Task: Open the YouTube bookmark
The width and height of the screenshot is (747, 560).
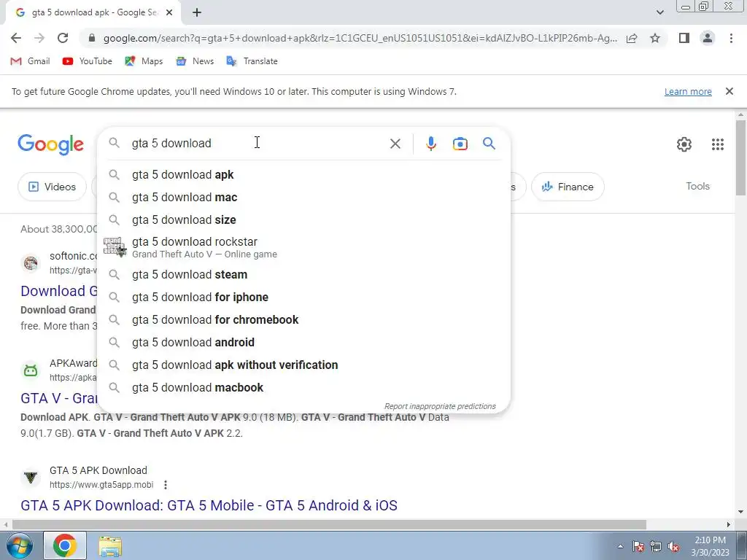Action: pyautogui.click(x=88, y=61)
